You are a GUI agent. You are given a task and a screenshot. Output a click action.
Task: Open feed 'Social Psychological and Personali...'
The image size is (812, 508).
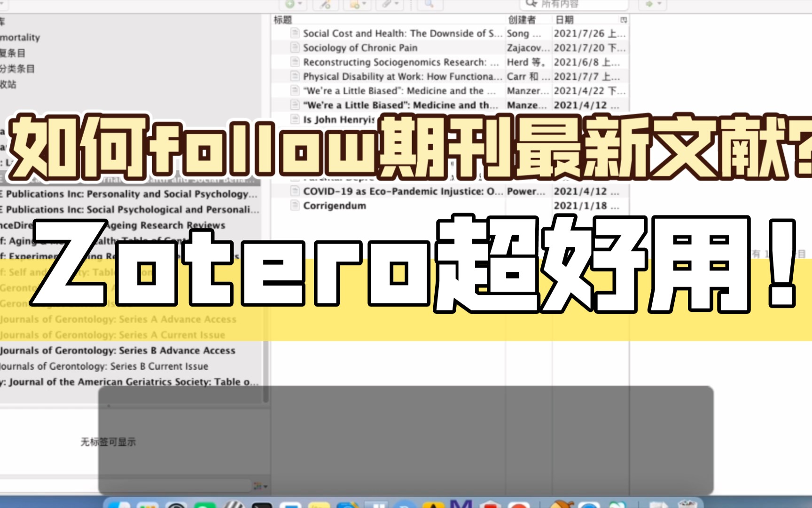click(130, 209)
